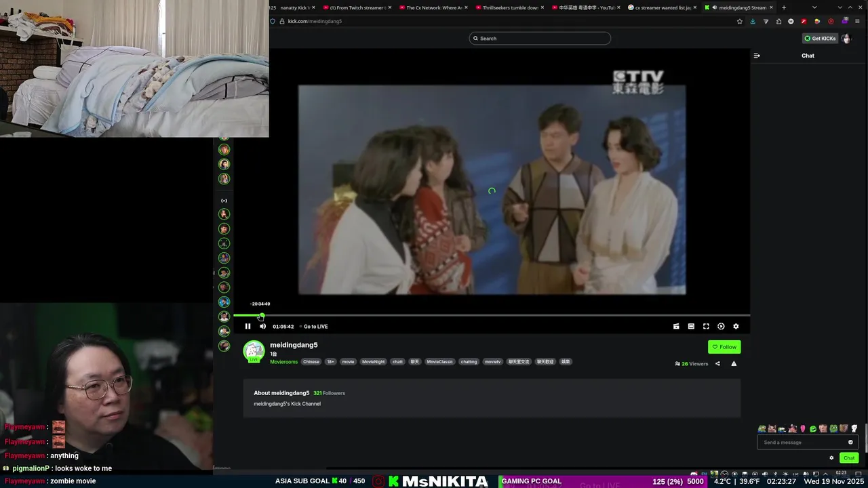Click the Get KICKs button

[x=820, y=39]
